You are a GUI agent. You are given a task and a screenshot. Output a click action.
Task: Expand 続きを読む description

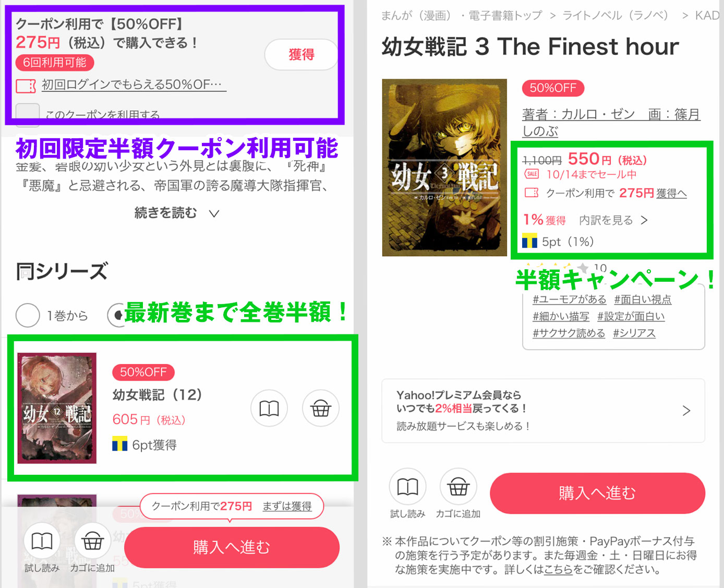[x=176, y=213]
